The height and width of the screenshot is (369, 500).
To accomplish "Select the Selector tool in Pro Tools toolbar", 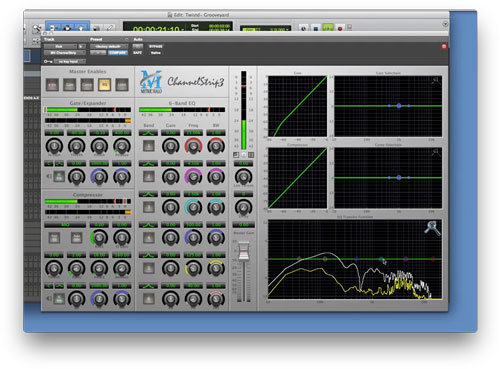I will click(68, 28).
